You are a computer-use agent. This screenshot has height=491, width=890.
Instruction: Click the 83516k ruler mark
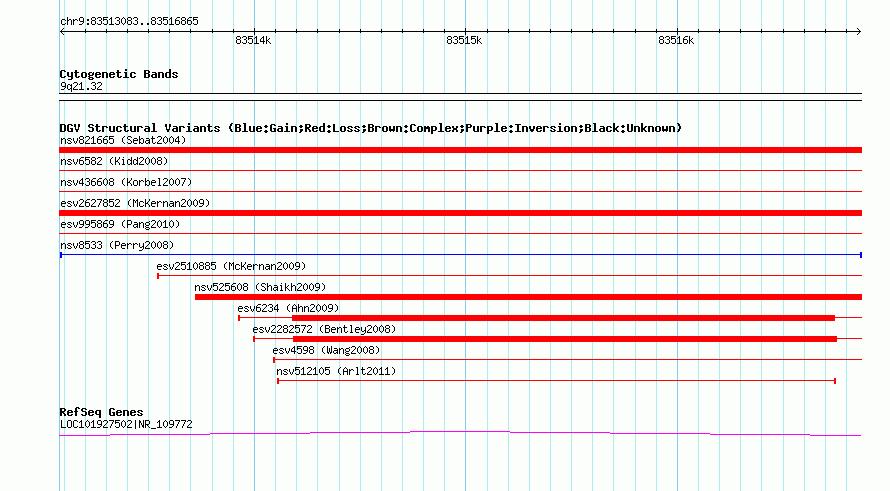[x=676, y=40]
